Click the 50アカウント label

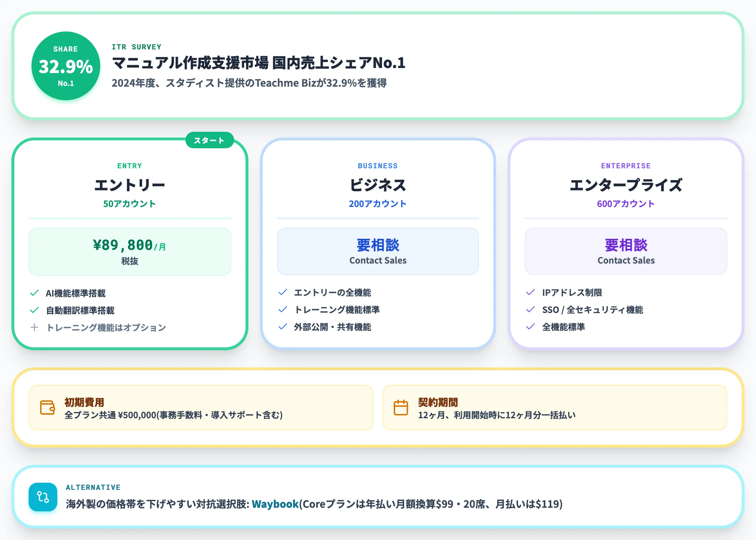(130, 204)
